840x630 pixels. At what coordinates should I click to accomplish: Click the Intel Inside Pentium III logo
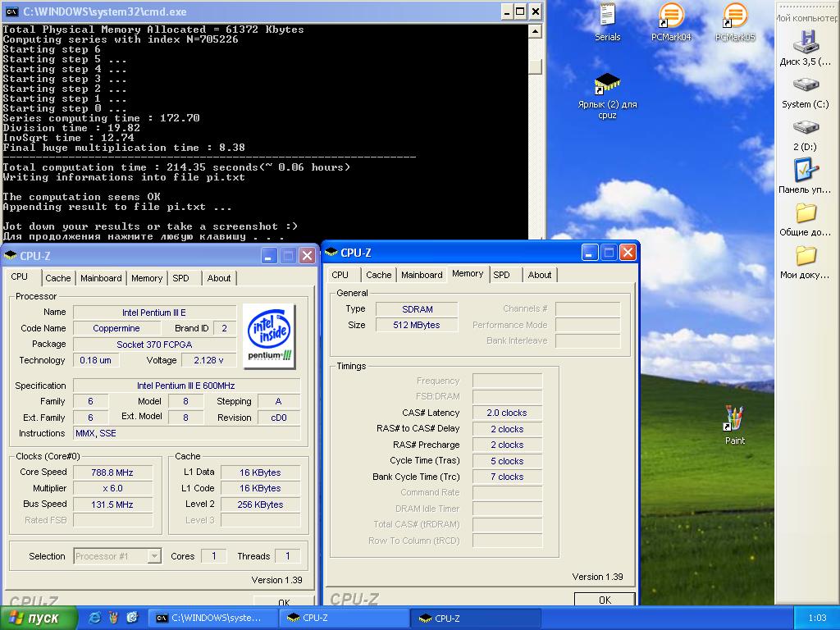tap(269, 336)
